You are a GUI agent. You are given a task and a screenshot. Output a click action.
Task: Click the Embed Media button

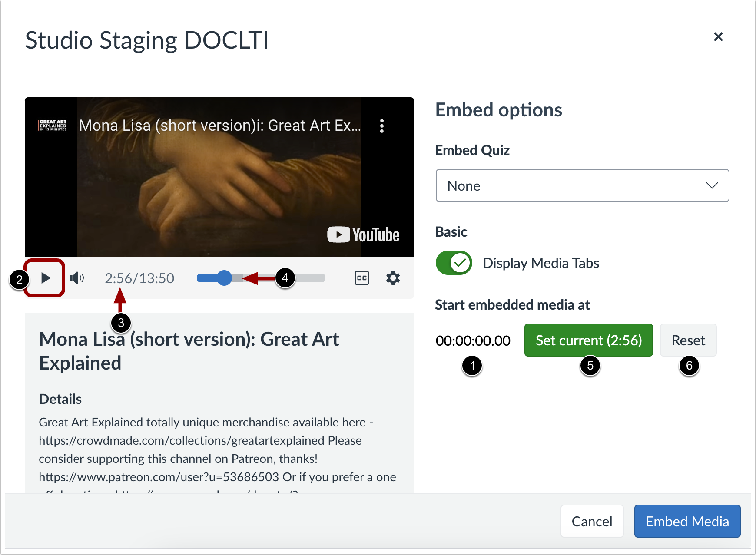[x=687, y=521]
